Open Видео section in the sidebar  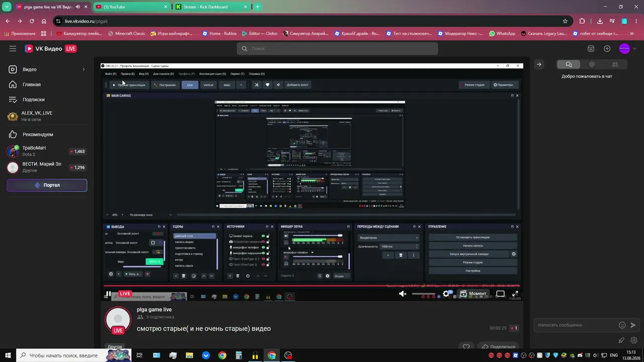click(47, 69)
